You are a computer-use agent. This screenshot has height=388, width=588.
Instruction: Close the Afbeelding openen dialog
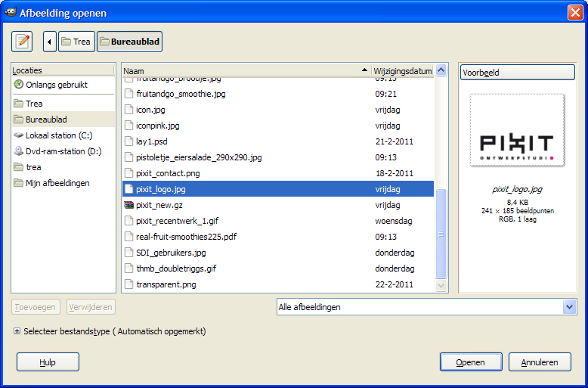click(x=575, y=13)
